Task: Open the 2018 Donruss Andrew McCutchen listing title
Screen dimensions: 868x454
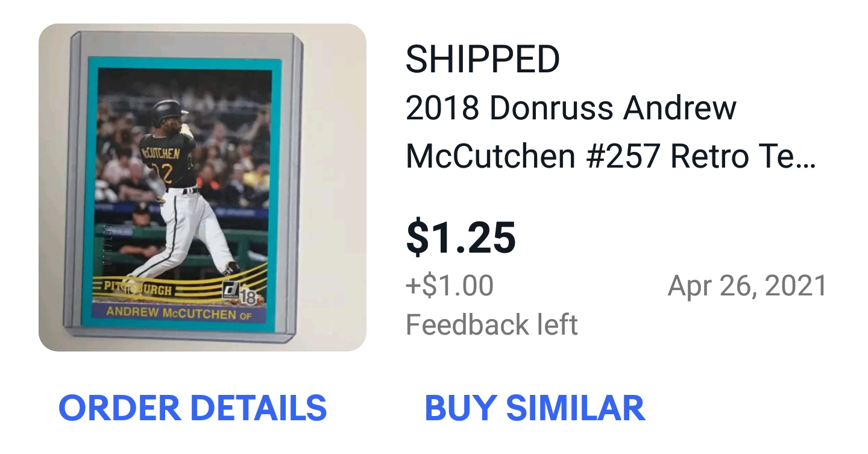Action: (x=611, y=132)
